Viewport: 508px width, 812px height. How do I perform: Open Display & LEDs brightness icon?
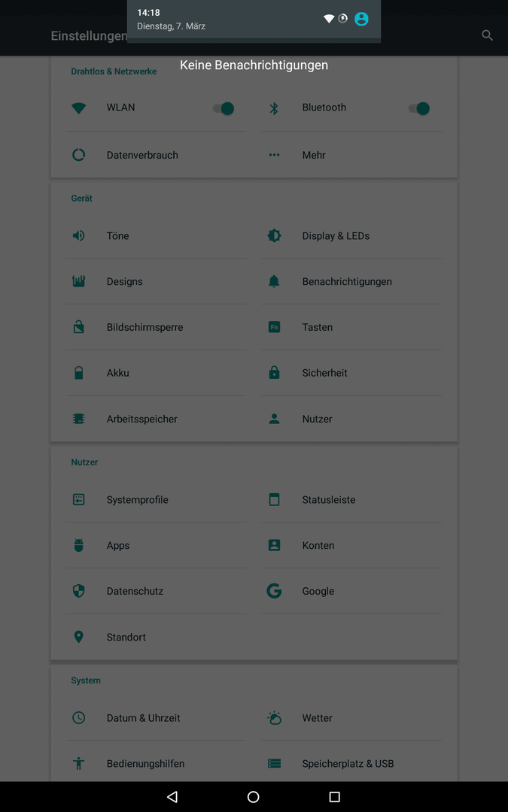click(x=274, y=235)
